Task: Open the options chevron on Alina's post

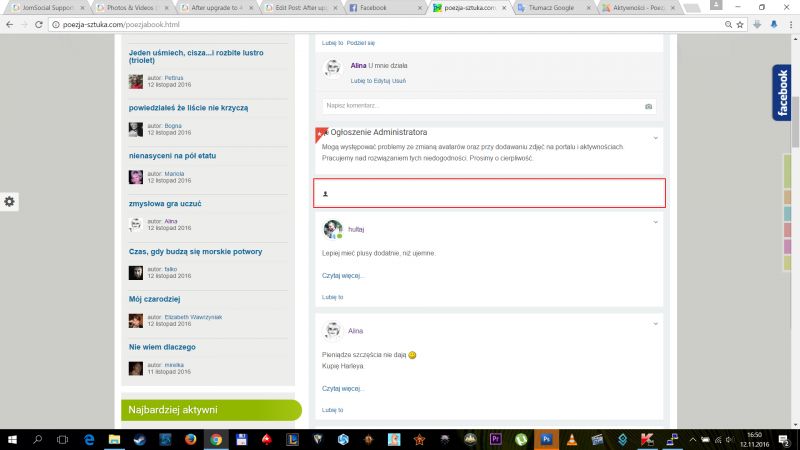Action: [656, 324]
